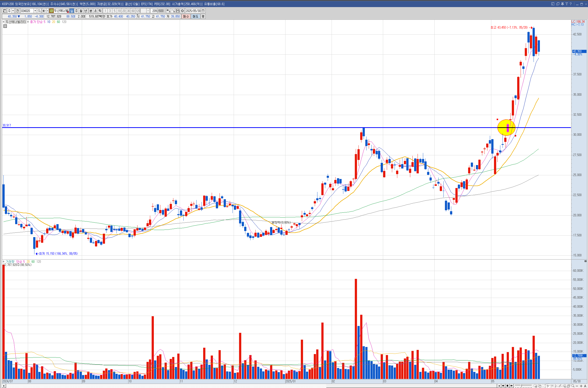This screenshot has height=388, width=588.
Task: Open chart settings gear icon
Action: tap(182, 11)
